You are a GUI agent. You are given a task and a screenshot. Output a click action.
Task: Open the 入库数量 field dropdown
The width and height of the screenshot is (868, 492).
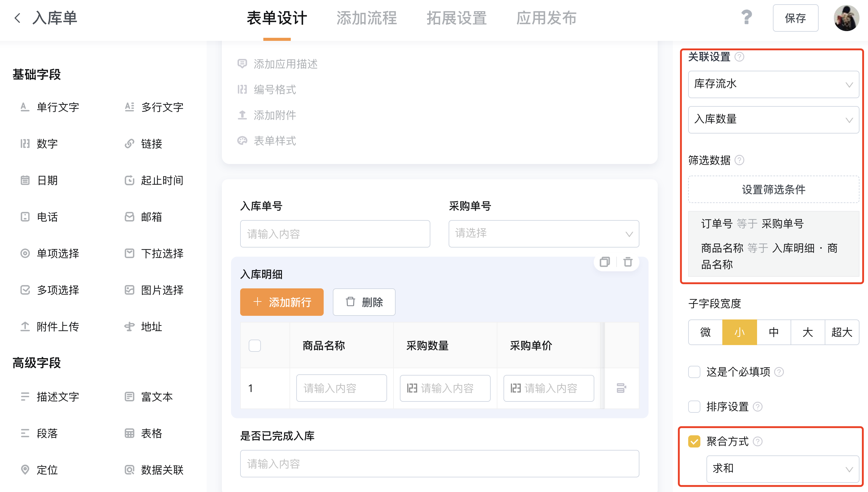pyautogui.click(x=774, y=119)
